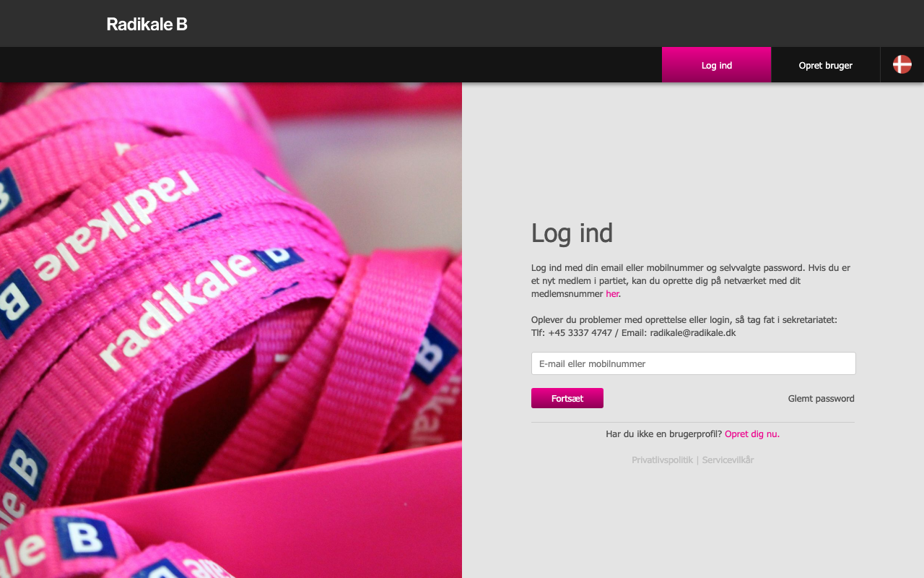This screenshot has height=578, width=924.
Task: Click the 'Har du ikke en brugerprofil?' text
Action: [664, 434]
